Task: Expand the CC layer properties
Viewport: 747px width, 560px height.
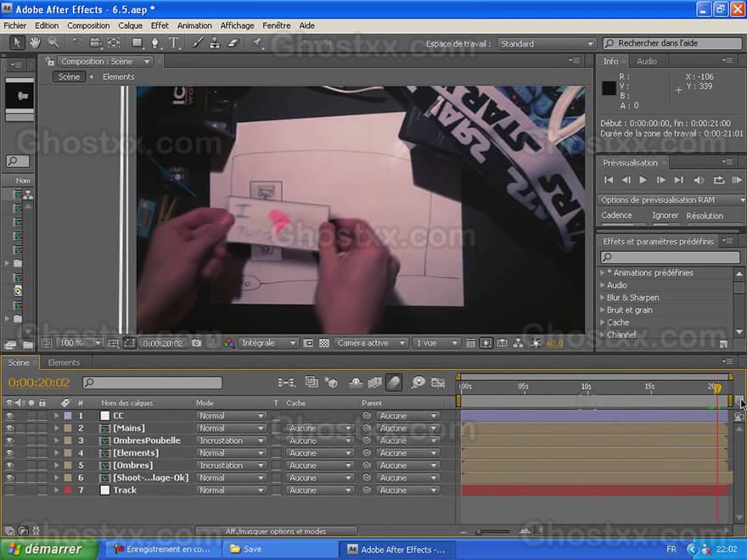Action: tap(56, 416)
